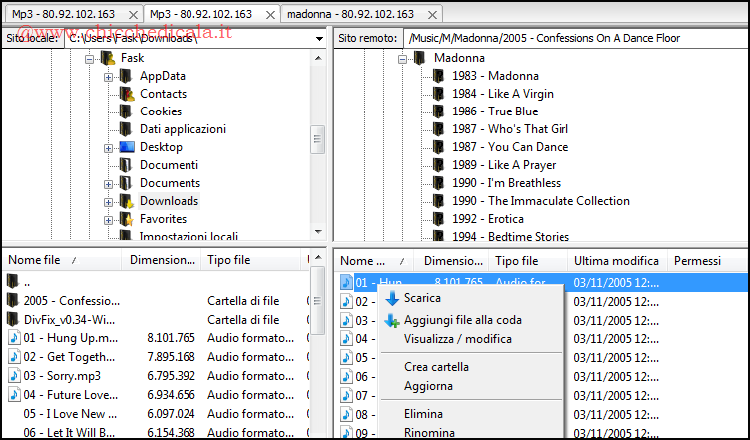Click the blue Scarica download arrow icon
The image size is (750, 440).
[392, 298]
